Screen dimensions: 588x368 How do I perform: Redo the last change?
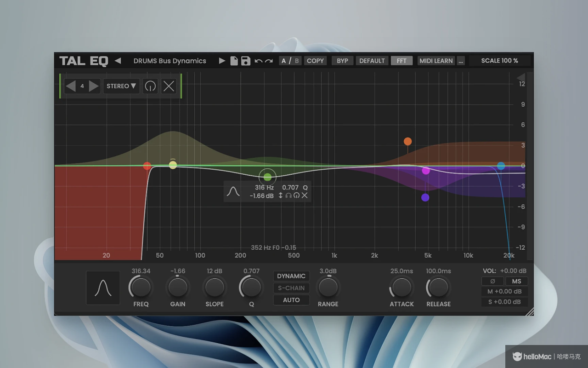coord(269,61)
